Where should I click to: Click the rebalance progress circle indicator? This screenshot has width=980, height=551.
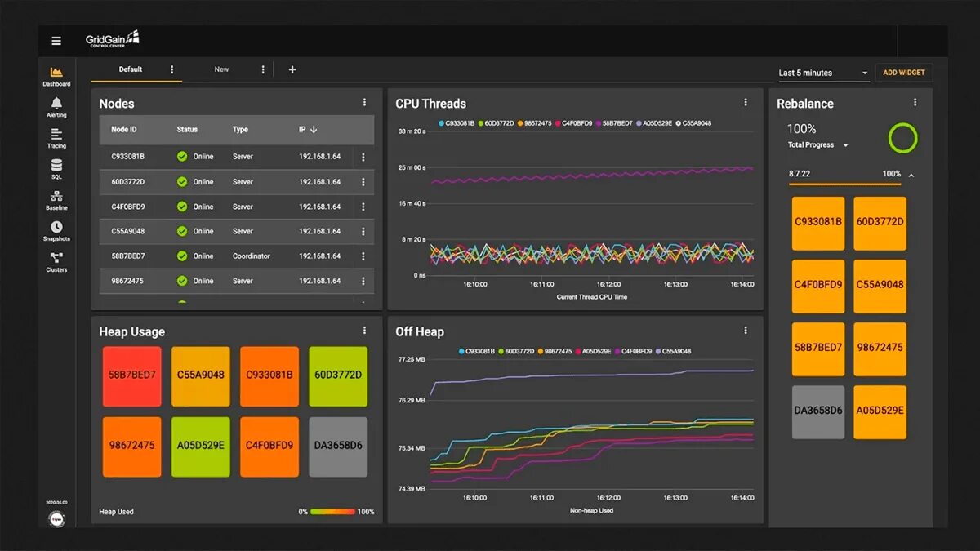pyautogui.click(x=902, y=138)
